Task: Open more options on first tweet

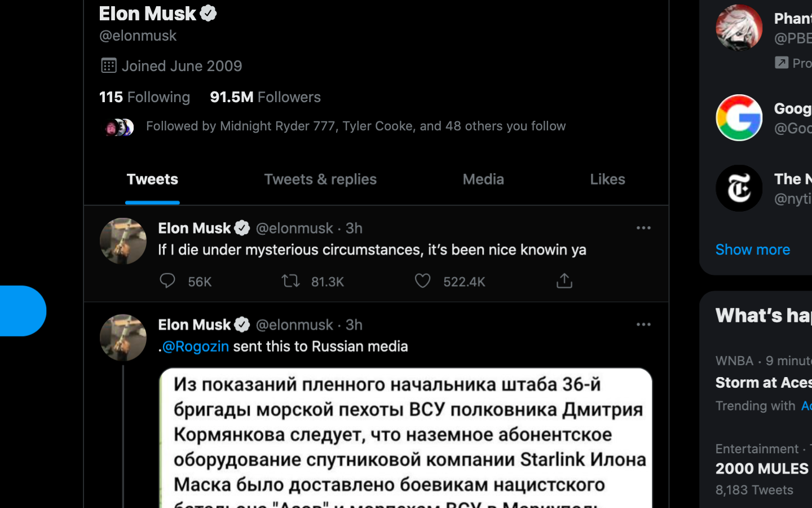Action: (643, 228)
